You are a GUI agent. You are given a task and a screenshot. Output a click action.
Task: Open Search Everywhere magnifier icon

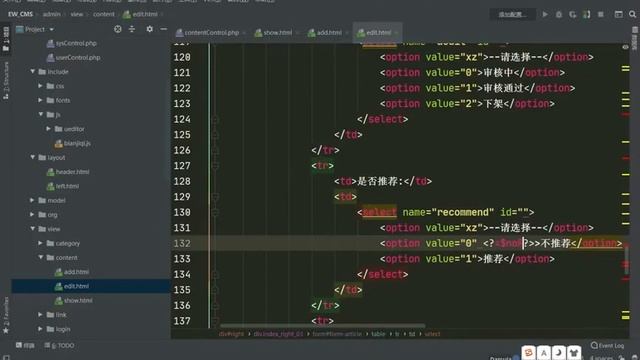pyautogui.click(x=632, y=14)
